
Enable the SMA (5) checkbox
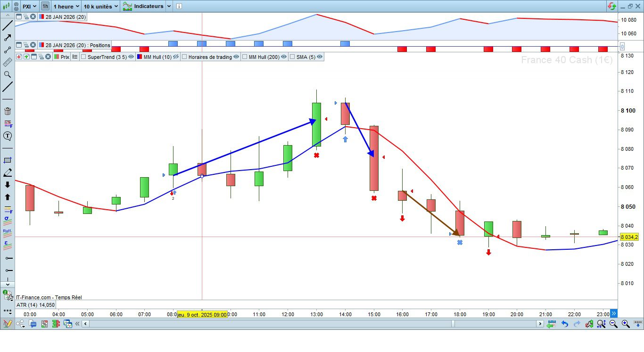tap(292, 57)
